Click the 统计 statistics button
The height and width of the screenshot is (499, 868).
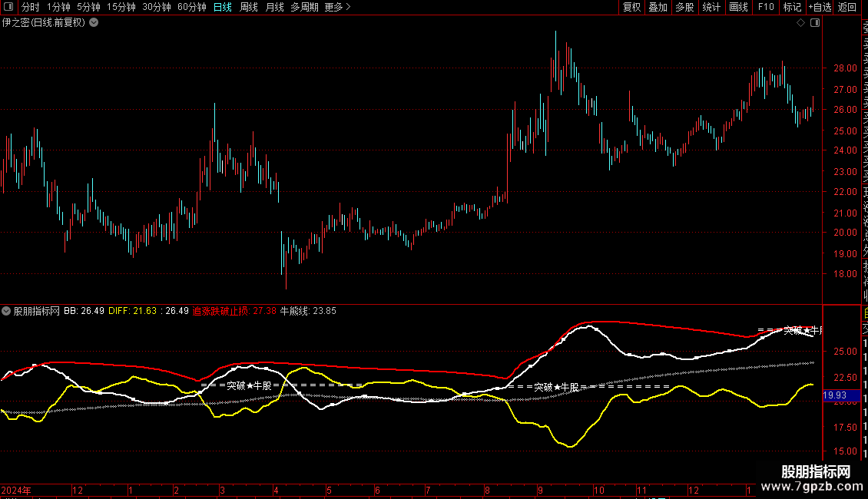[x=711, y=7]
